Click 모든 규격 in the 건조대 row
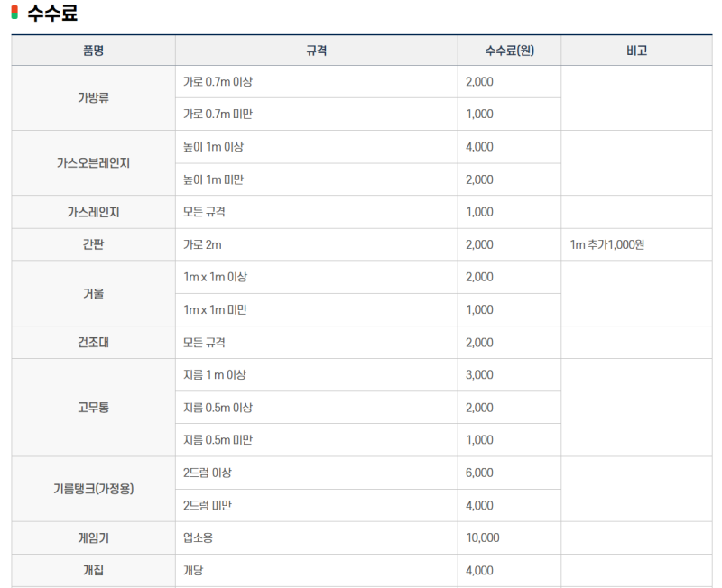The height and width of the screenshot is (588, 722). (204, 343)
